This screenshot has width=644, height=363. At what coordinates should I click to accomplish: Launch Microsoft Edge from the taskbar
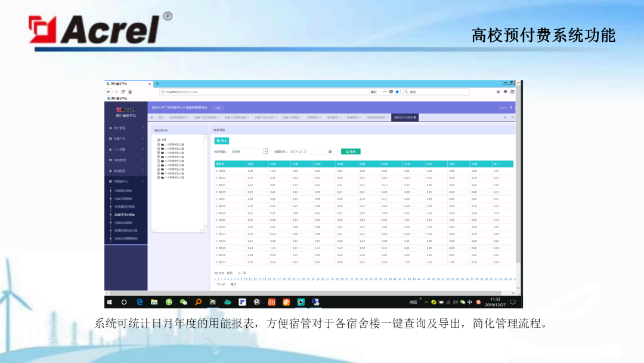[x=140, y=302]
